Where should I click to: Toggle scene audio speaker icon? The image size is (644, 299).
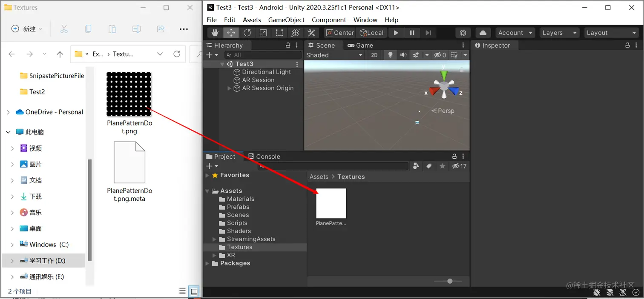pos(403,55)
